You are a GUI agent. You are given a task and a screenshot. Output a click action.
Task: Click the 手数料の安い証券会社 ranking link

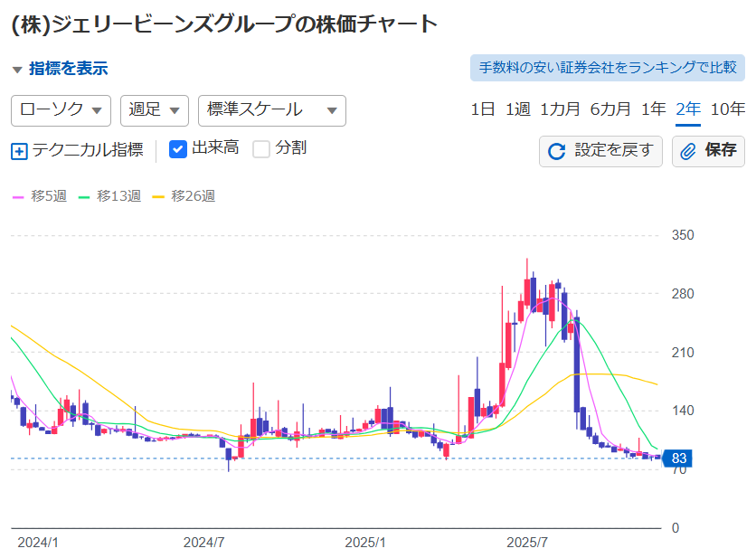tap(607, 68)
